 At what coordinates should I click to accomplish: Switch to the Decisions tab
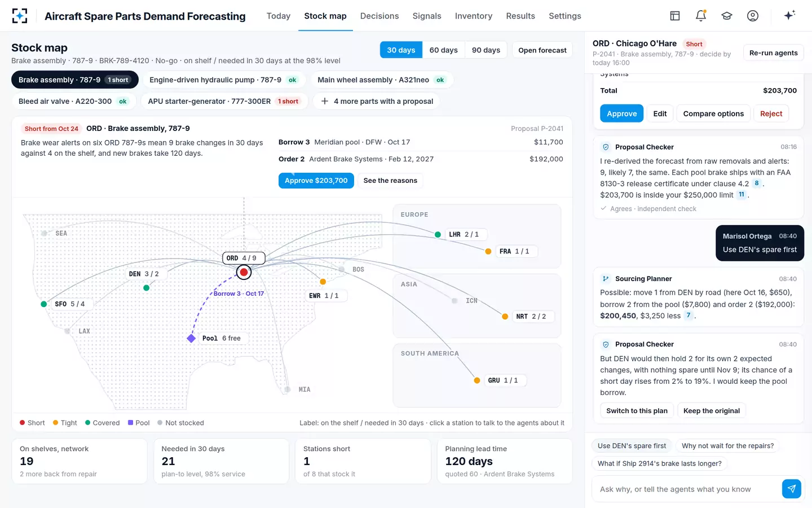[x=379, y=16]
